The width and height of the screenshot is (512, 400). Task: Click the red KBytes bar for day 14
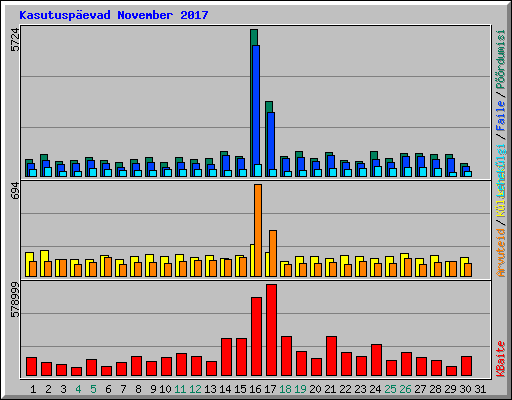[226, 357]
